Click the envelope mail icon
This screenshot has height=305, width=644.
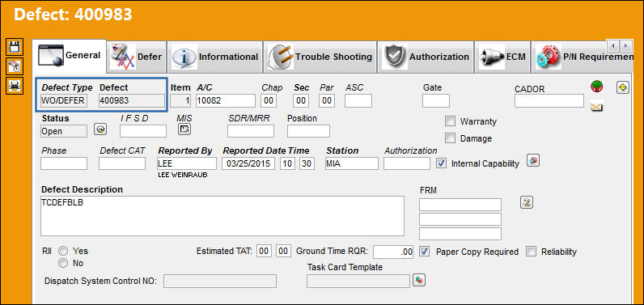tap(596, 108)
